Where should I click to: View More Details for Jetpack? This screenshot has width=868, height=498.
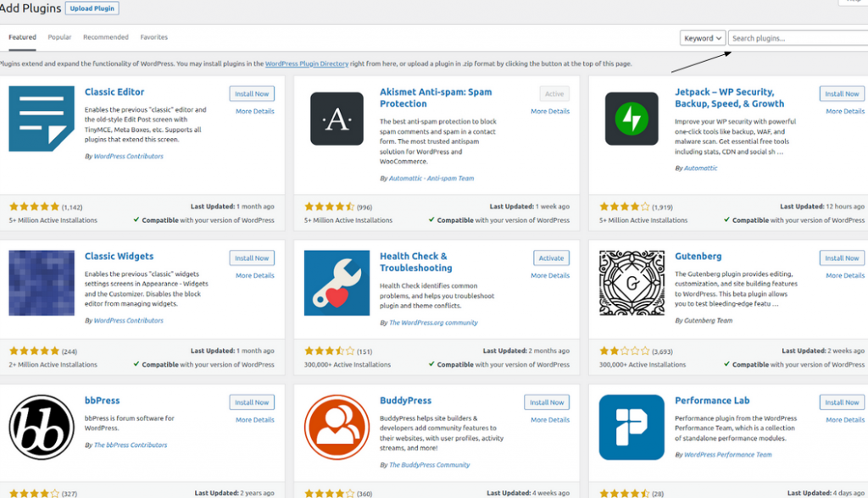pos(845,111)
